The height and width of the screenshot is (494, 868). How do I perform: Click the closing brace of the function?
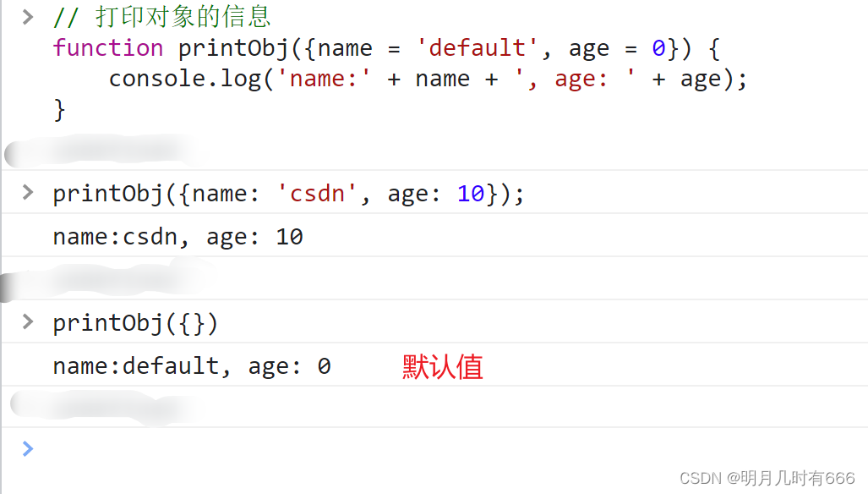tap(59, 110)
